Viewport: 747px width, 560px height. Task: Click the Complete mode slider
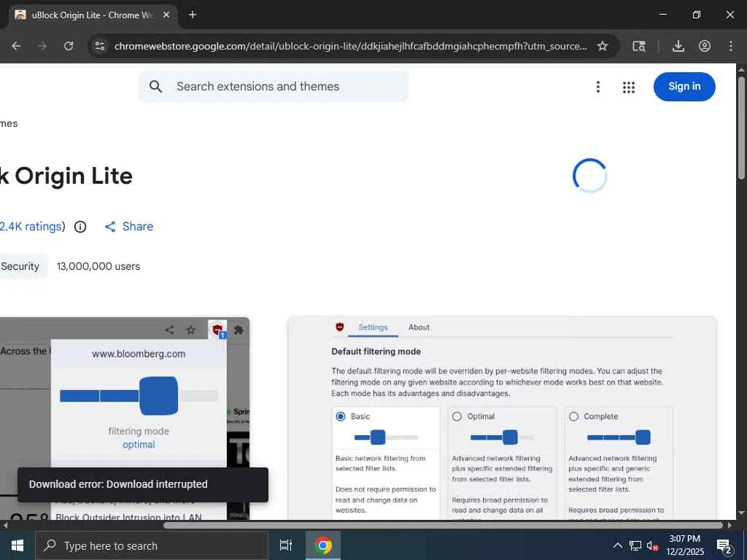tap(619, 437)
